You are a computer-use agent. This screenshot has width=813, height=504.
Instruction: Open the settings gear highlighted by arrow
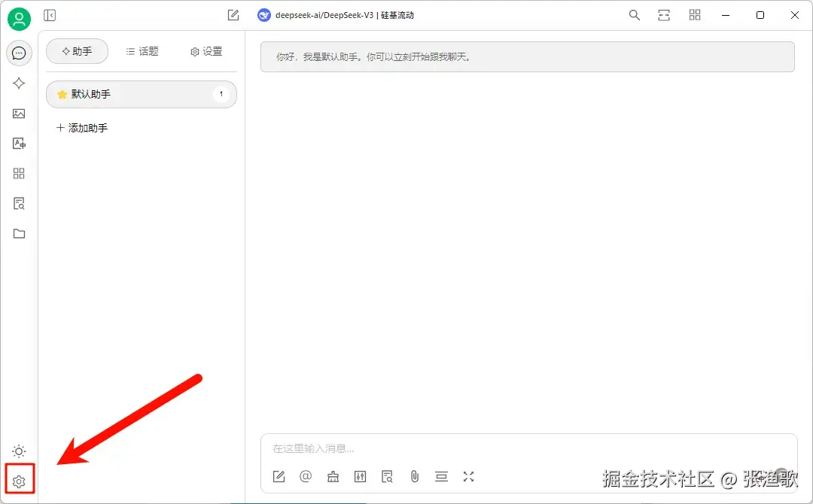[19, 480]
